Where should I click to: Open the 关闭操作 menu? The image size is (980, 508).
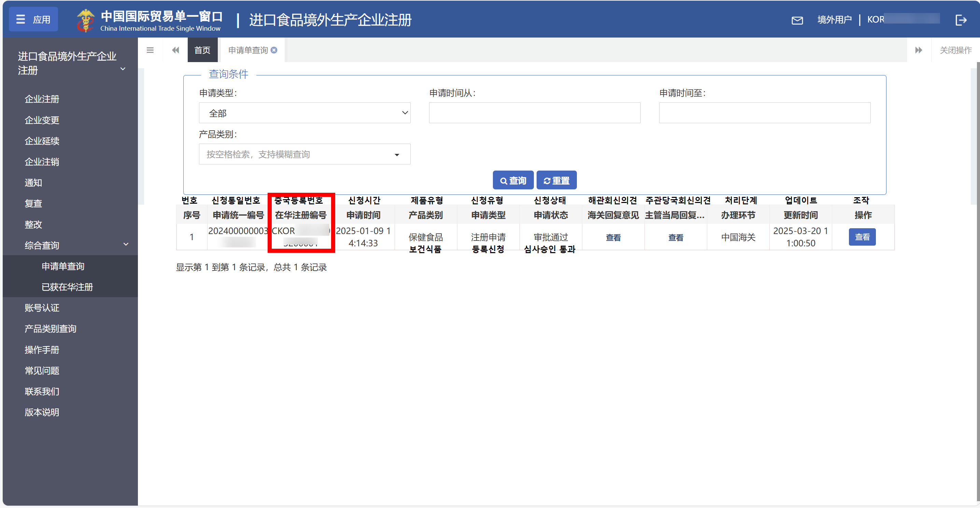[955, 50]
